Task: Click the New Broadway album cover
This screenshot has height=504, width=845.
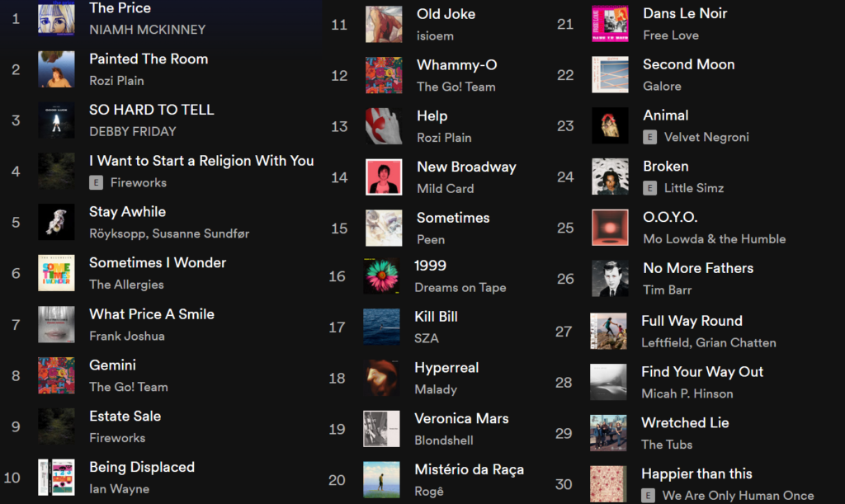Action: pyautogui.click(x=384, y=177)
